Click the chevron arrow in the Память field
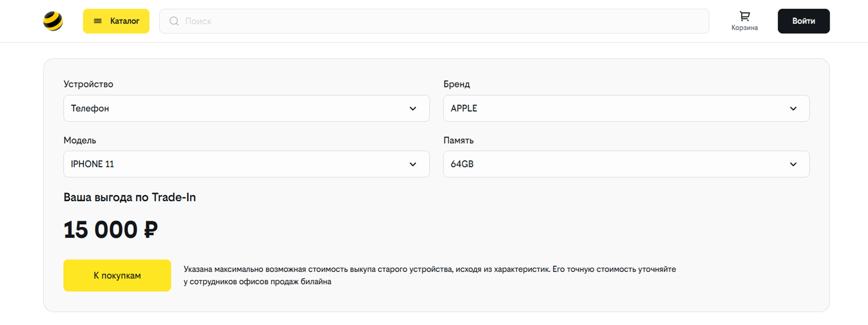 pyautogui.click(x=793, y=164)
